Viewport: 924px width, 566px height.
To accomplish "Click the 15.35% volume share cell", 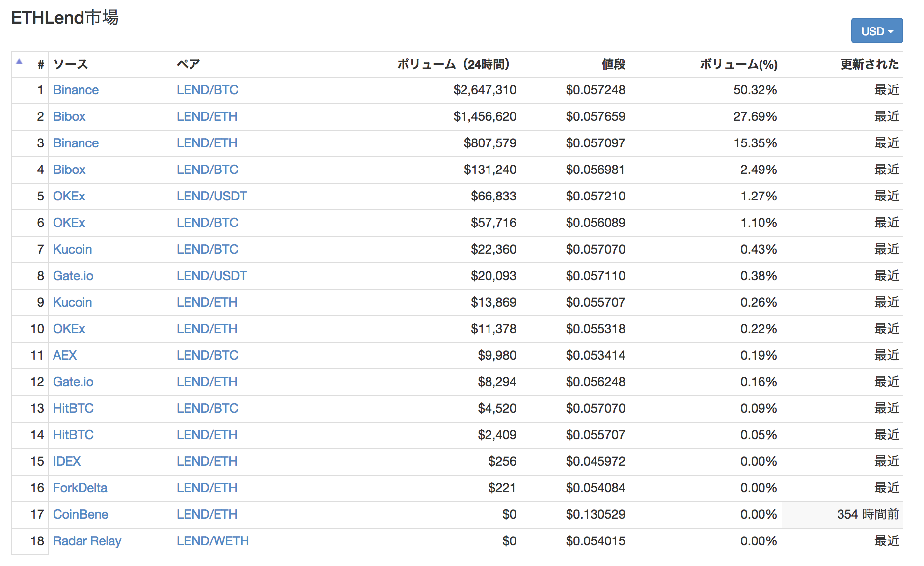I will pos(755,143).
